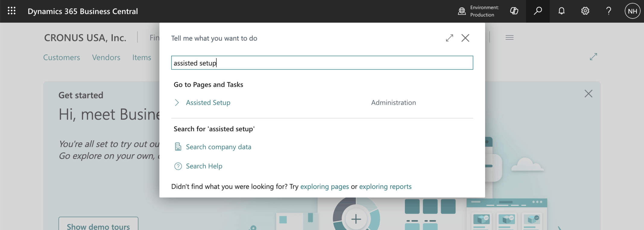Click the Go to Pages and Tasks heading
644x230 pixels.
208,85
